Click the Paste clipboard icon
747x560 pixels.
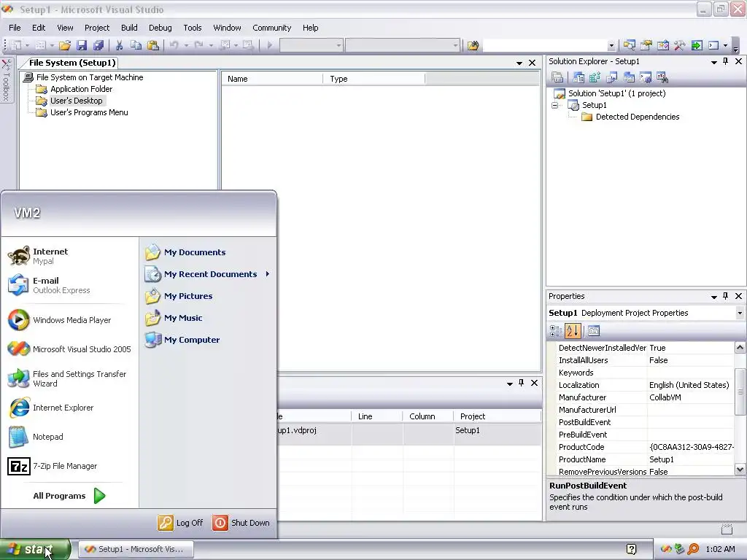pos(153,45)
